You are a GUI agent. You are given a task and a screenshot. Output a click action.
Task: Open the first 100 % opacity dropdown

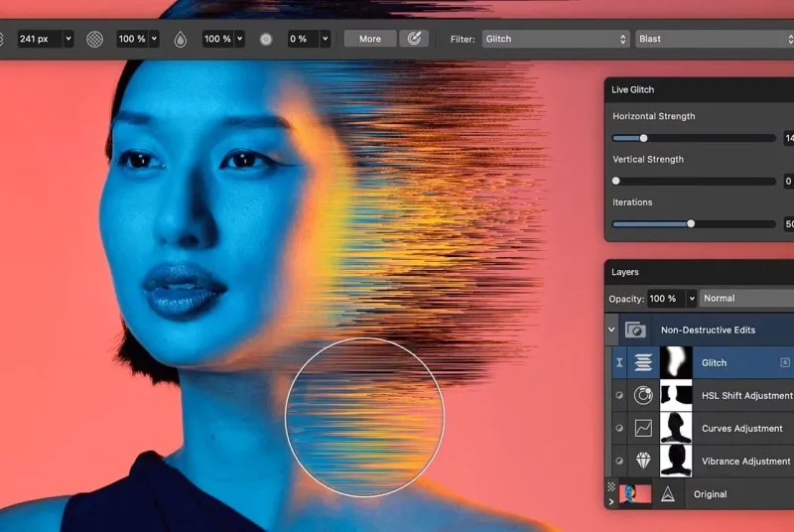coord(155,39)
